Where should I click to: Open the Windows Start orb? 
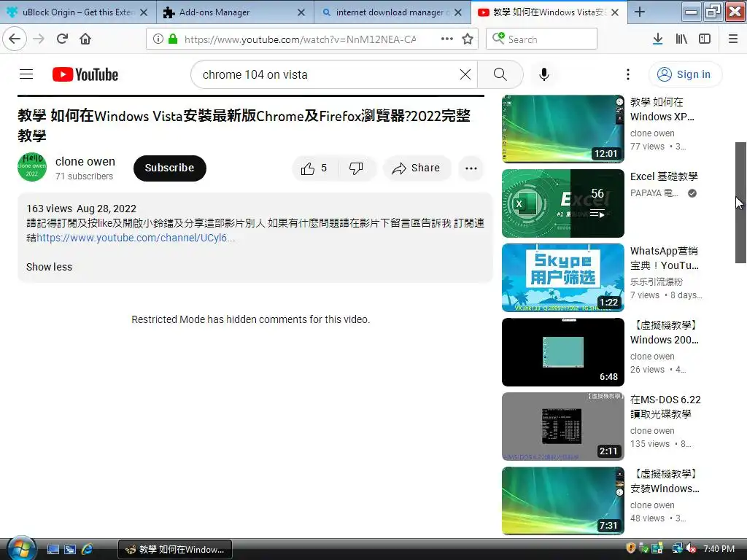tap(21, 548)
